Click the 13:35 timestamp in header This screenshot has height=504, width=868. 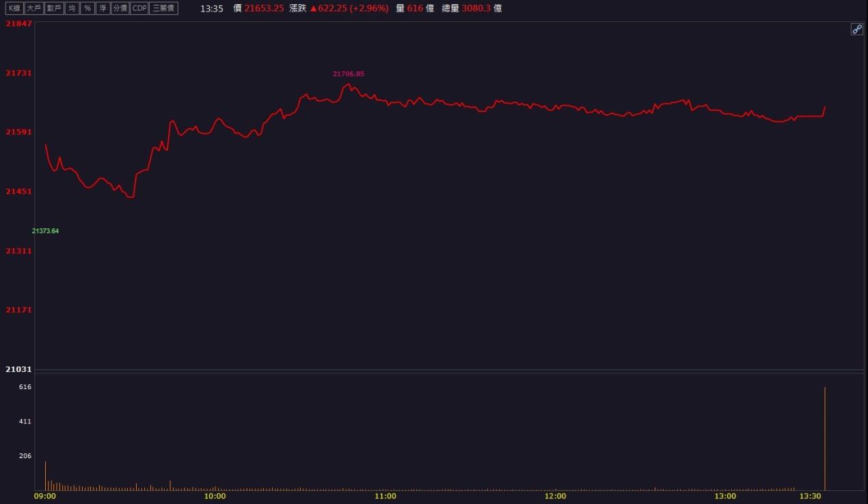[212, 8]
